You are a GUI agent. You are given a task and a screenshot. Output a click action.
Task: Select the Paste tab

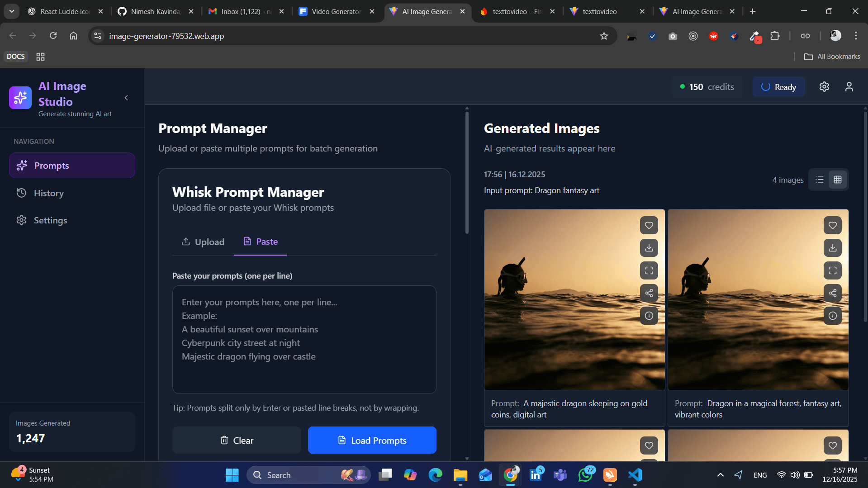(x=260, y=242)
